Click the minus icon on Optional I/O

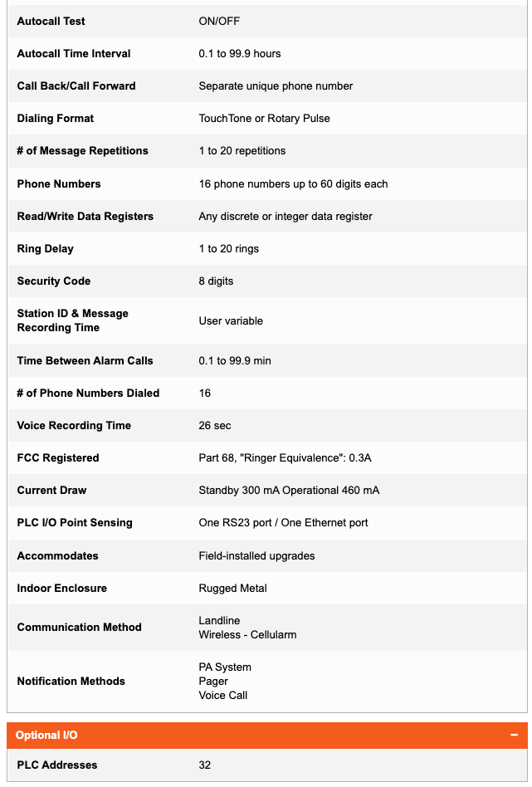click(x=514, y=736)
